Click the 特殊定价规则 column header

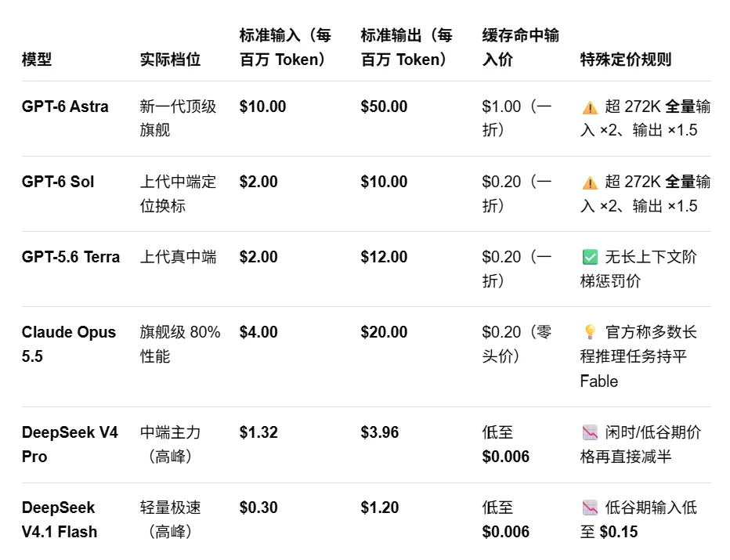click(x=626, y=60)
